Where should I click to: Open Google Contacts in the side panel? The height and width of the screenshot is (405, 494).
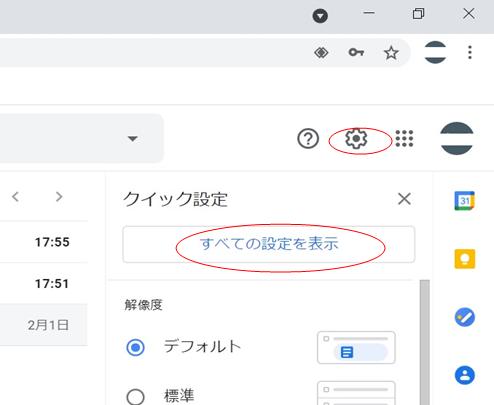[465, 375]
